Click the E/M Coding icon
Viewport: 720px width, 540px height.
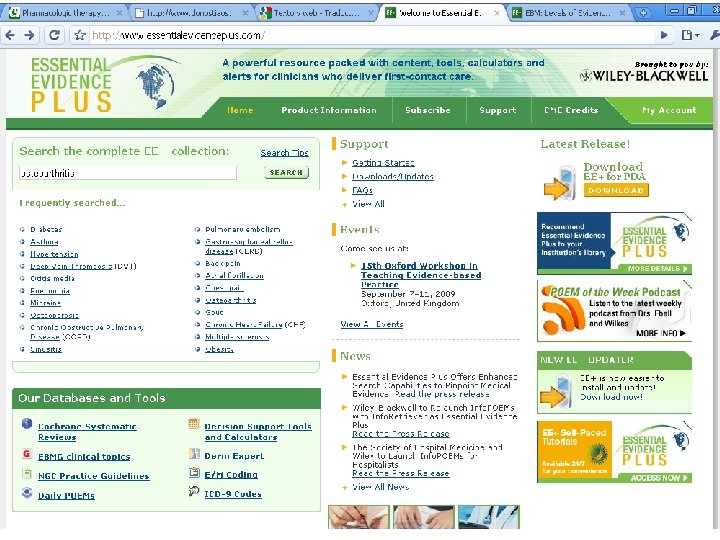click(194, 472)
